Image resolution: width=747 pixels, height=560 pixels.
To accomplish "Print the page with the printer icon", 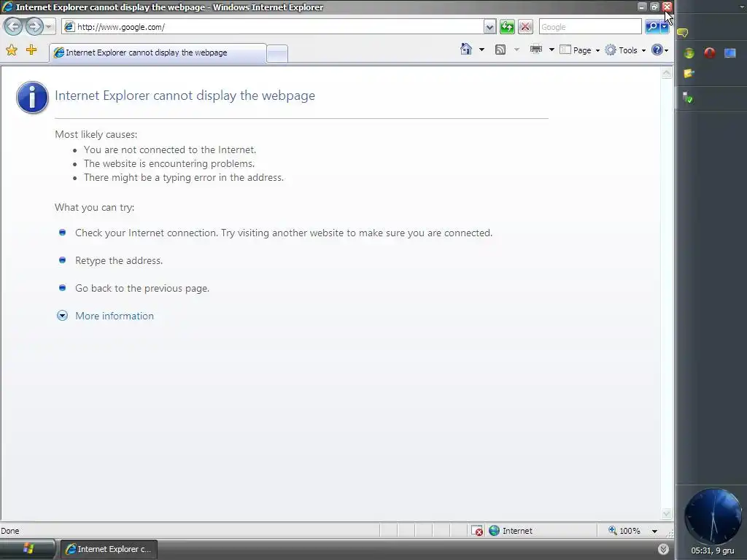I will pos(536,49).
